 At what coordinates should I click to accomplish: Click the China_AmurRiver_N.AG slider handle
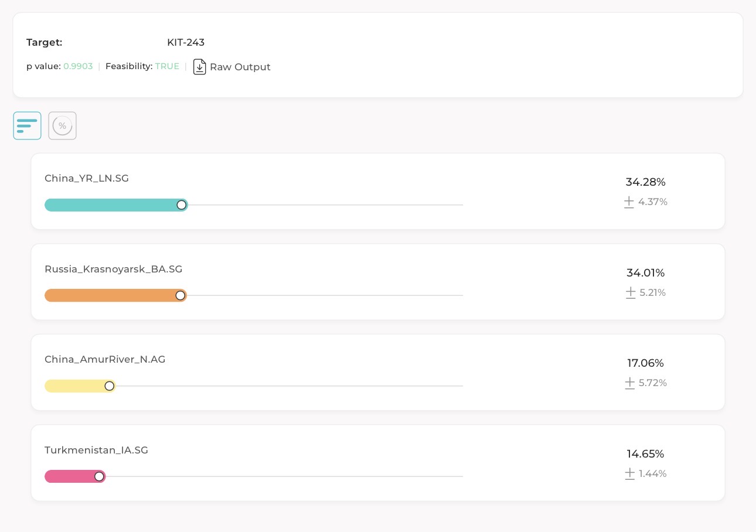[110, 386]
